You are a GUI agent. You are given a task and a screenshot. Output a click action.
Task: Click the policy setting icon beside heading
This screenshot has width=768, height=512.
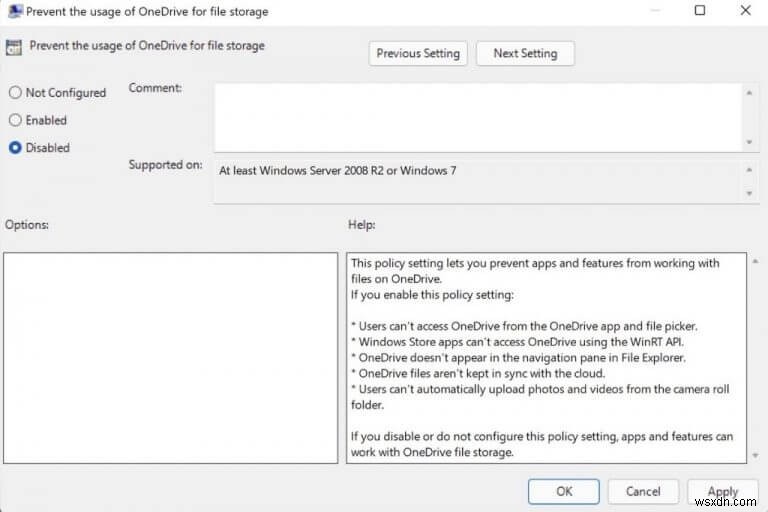(14, 48)
